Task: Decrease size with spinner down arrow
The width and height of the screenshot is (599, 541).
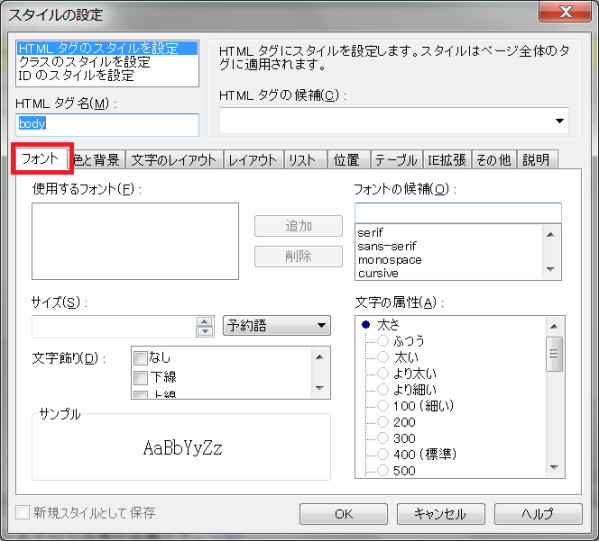Action: pyautogui.click(x=205, y=332)
